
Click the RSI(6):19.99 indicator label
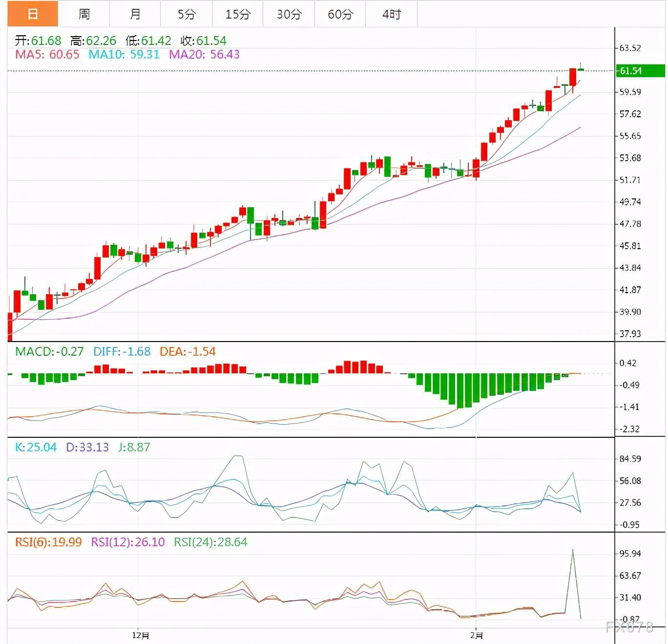point(48,542)
